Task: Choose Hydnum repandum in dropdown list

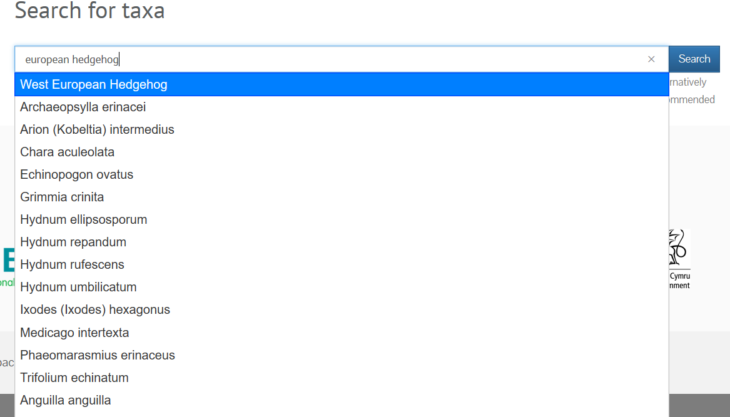Action: pos(342,242)
